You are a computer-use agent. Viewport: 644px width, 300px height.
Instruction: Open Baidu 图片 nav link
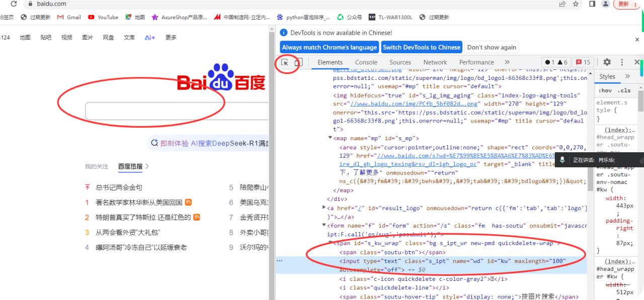tap(88, 37)
